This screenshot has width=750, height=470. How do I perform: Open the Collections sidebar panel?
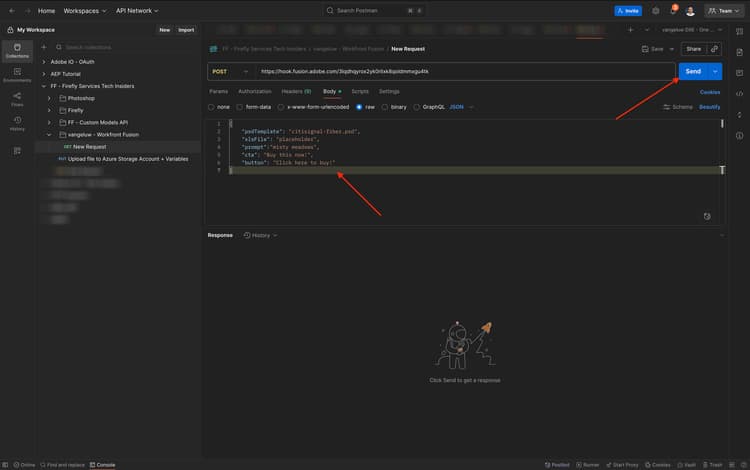tap(17, 50)
